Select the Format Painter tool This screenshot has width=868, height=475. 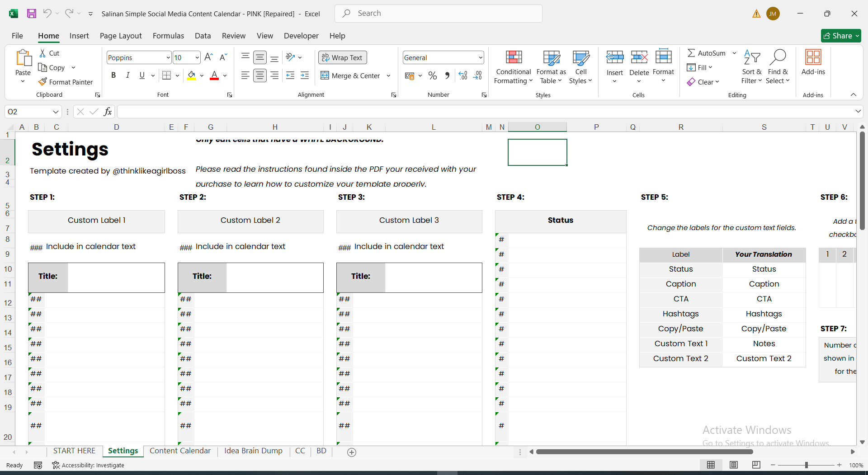[66, 82]
